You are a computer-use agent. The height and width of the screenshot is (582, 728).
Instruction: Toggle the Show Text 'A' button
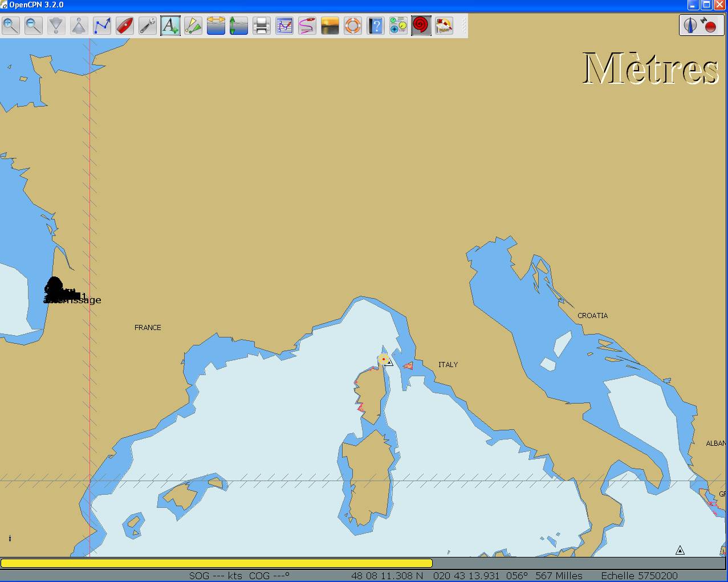(x=170, y=26)
